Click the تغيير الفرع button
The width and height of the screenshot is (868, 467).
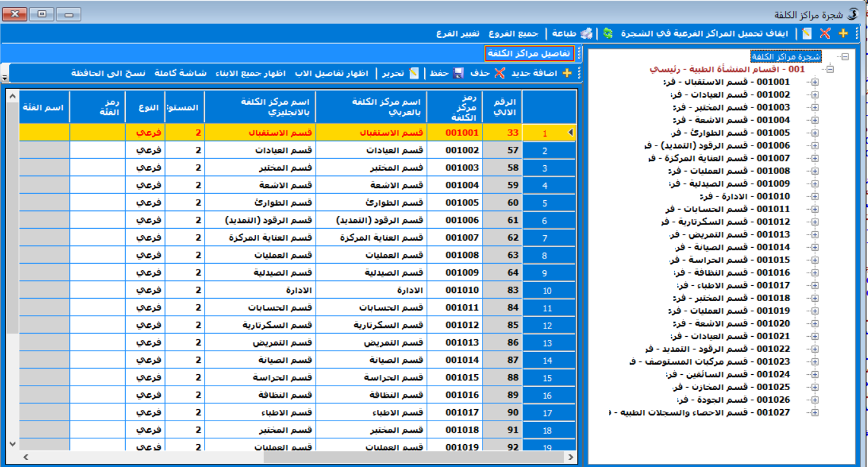(x=458, y=33)
